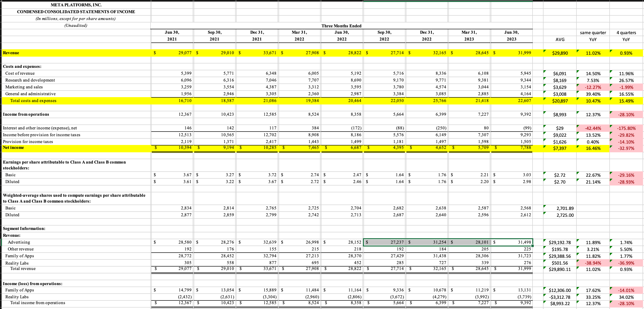This screenshot has height=309, width=644.
Task: Click Diluted EPS average cell $2.70
Action: tap(560, 182)
